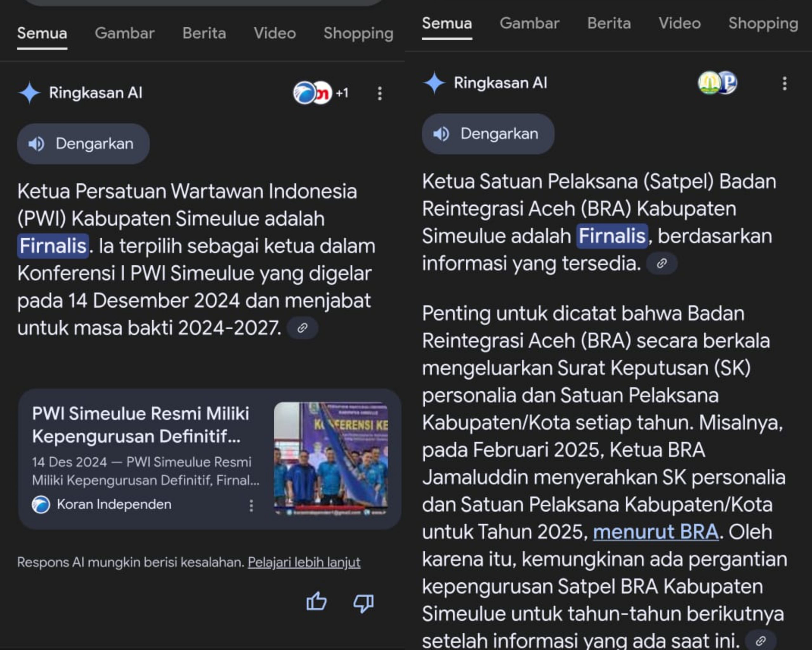Click thumbs up on left AI summary

316,601
